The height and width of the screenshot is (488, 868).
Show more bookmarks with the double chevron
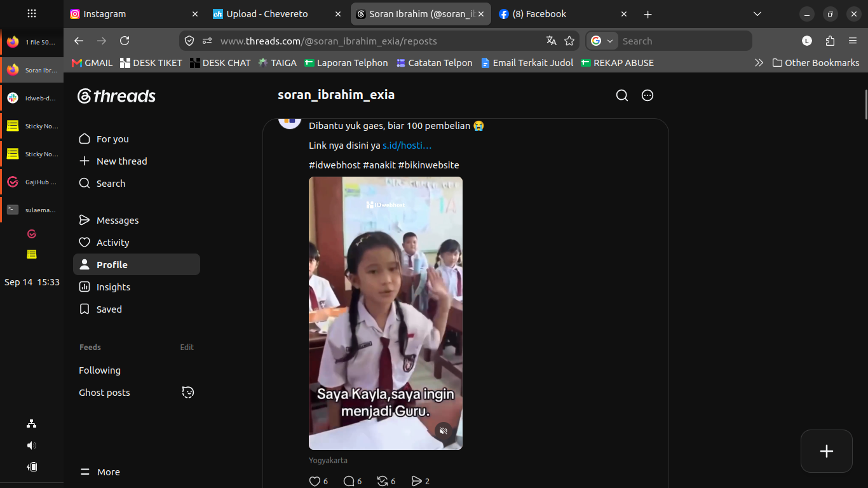tap(759, 63)
